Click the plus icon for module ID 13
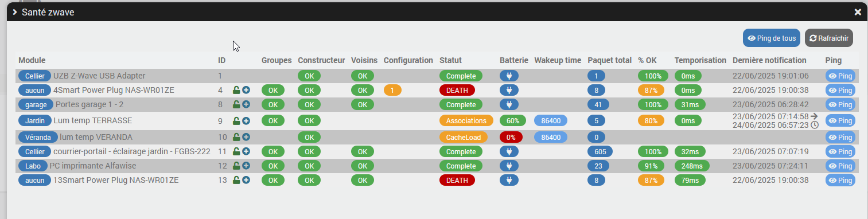 click(246, 180)
